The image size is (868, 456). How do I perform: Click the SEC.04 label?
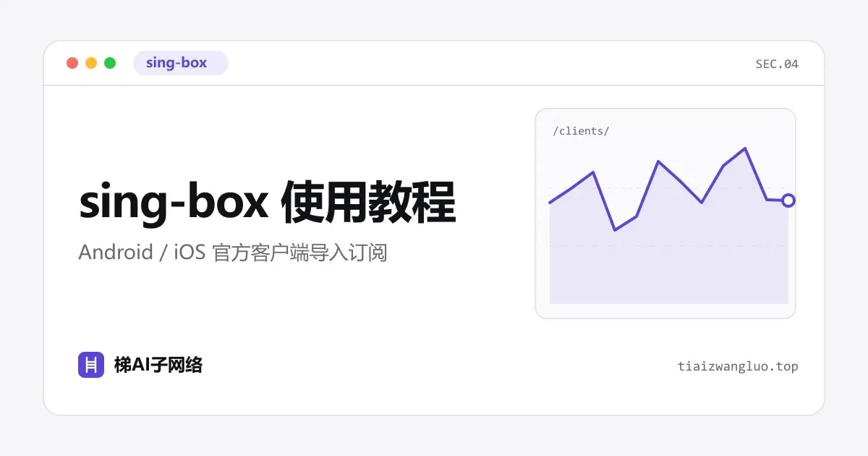point(777,64)
